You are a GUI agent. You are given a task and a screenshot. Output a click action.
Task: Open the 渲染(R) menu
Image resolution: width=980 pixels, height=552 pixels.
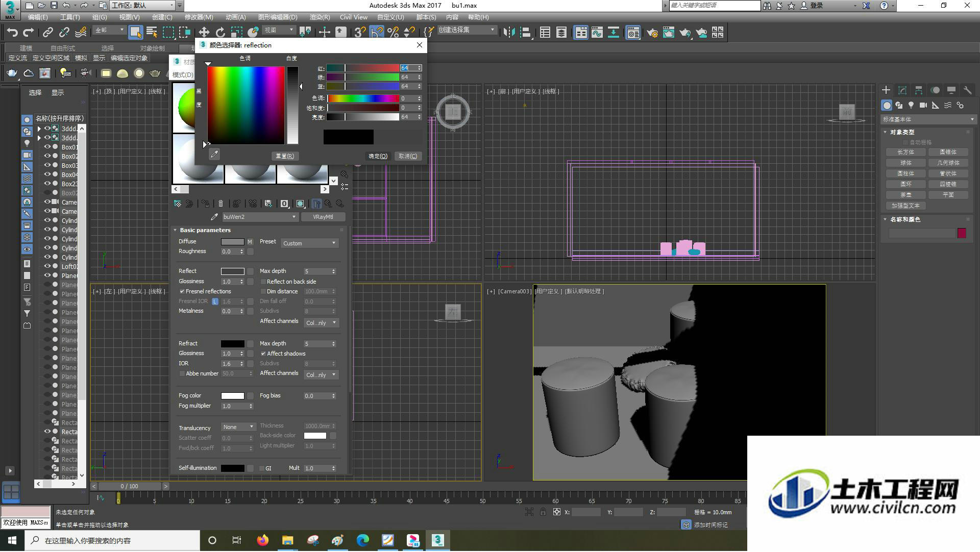point(320,17)
